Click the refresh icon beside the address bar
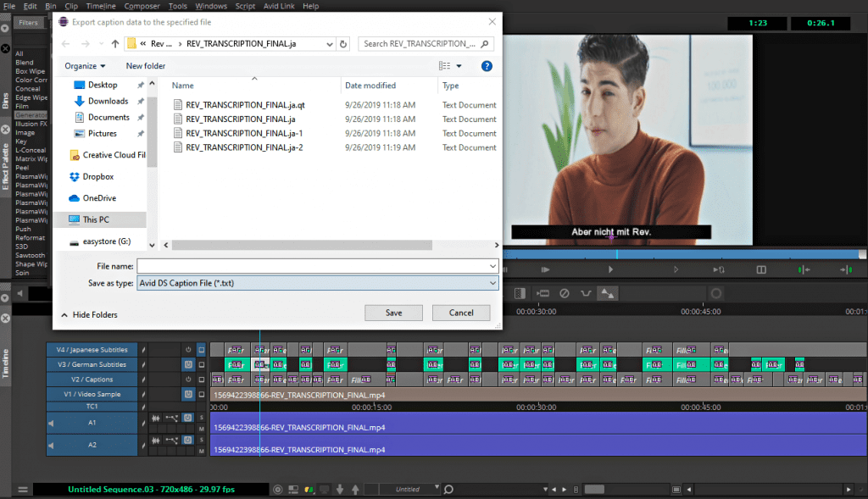868x499 pixels. click(342, 43)
